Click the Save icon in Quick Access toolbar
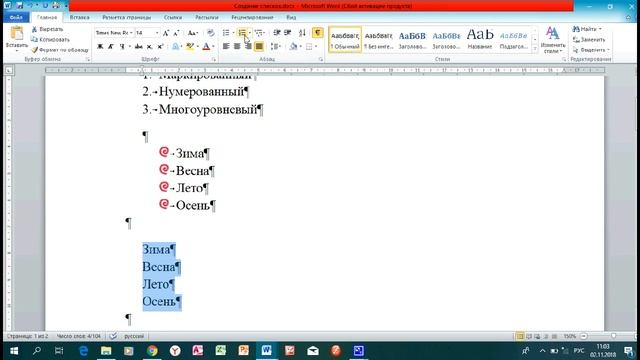Screen dimensions: 640x360 (20, 6)
